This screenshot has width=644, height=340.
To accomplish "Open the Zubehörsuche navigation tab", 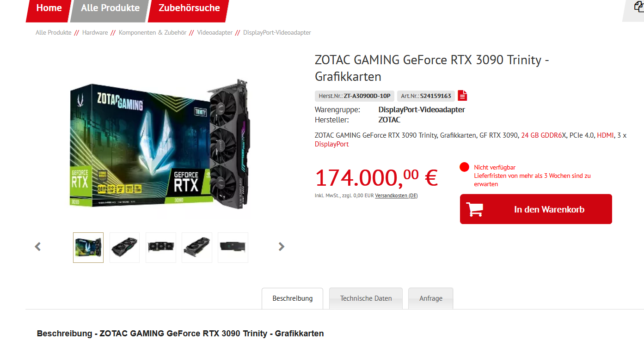I will [x=189, y=9].
